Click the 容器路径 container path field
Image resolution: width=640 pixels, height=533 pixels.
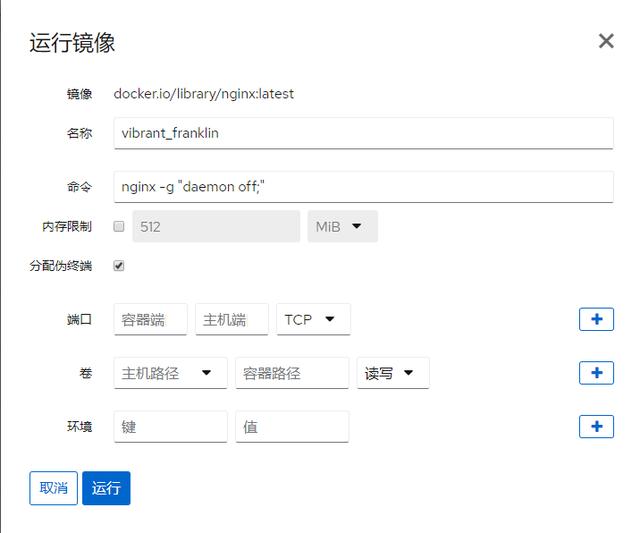click(x=292, y=373)
